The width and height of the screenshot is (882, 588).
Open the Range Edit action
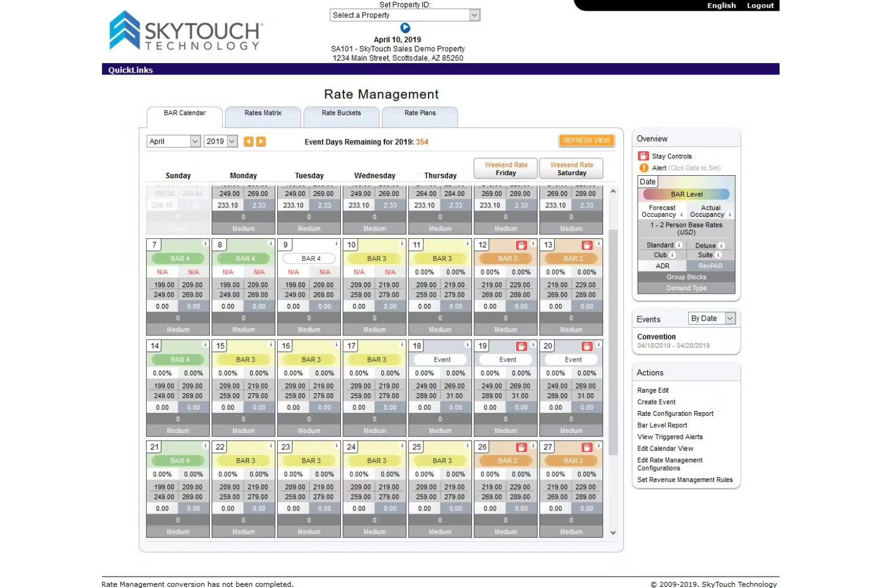click(x=653, y=390)
